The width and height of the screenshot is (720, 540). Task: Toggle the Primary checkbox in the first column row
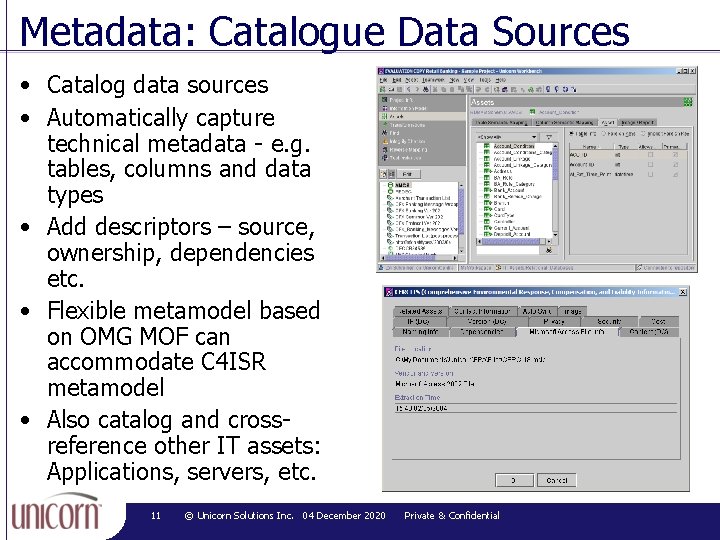click(x=675, y=155)
